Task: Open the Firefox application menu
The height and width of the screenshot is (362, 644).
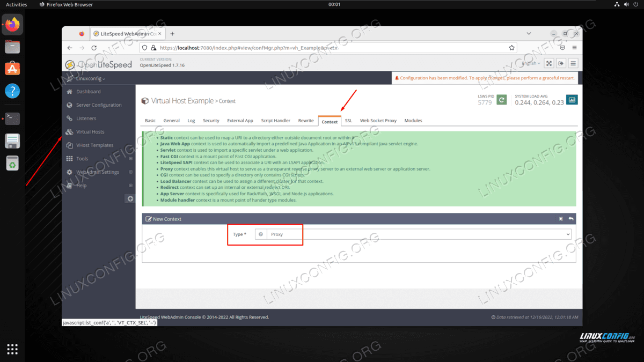Action: click(574, 48)
